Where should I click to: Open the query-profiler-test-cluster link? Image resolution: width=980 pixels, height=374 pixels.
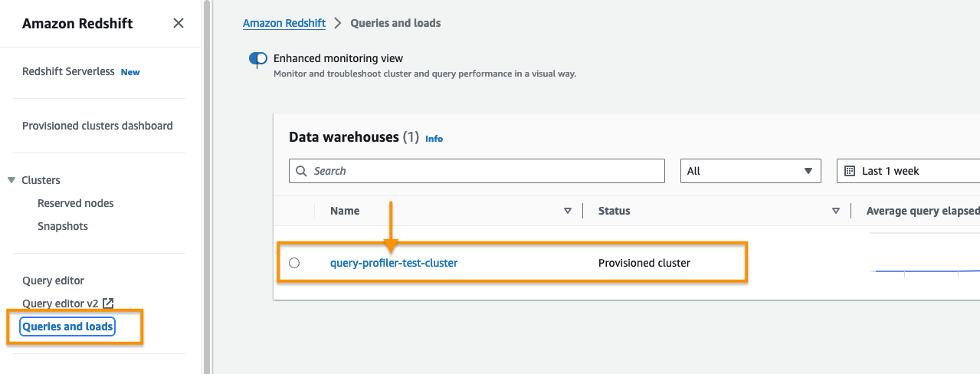pyautogui.click(x=393, y=263)
